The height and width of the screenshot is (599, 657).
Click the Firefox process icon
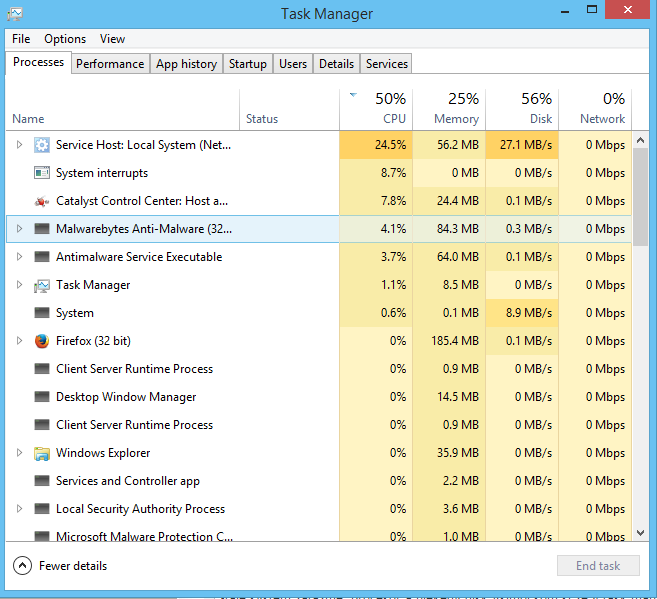[x=41, y=341]
